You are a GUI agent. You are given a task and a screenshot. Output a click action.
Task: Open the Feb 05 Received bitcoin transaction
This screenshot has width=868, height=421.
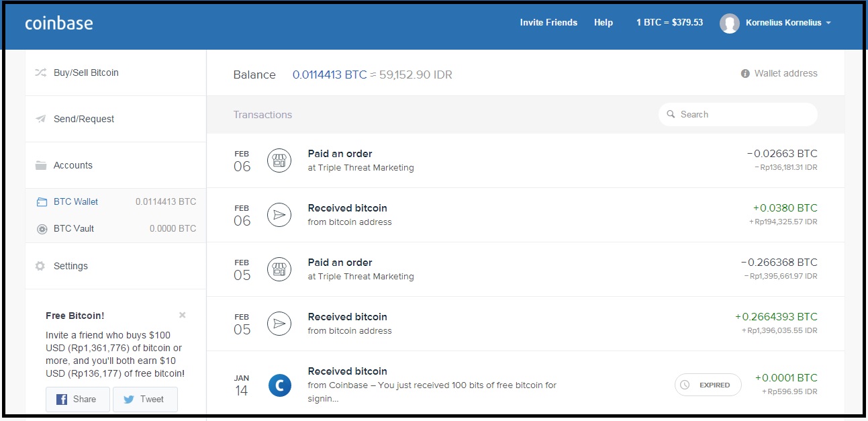point(525,324)
